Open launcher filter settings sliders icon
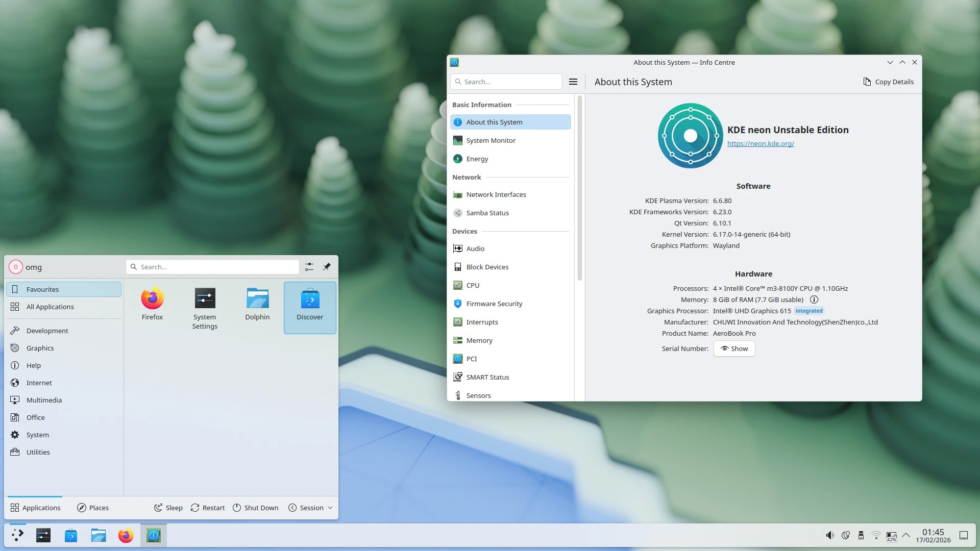 click(x=308, y=266)
